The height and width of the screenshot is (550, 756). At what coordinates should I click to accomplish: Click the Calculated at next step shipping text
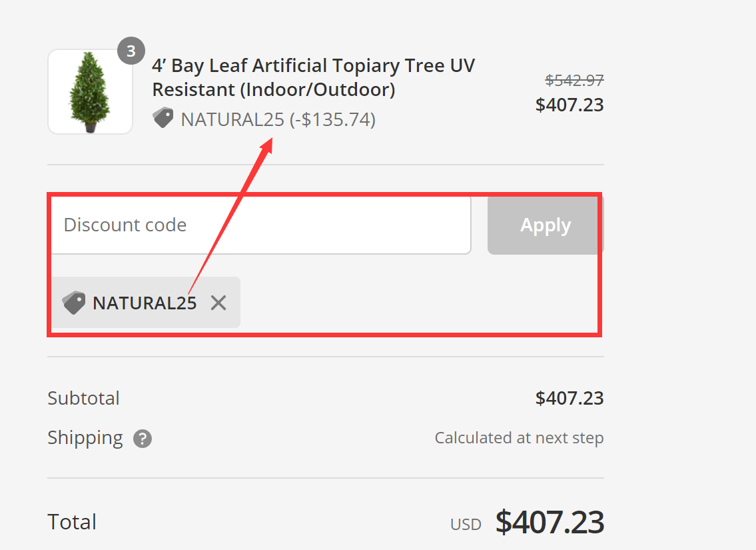point(519,437)
